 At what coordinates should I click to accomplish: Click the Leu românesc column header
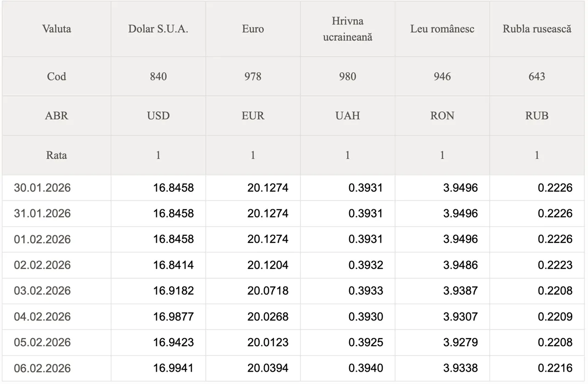[442, 29]
